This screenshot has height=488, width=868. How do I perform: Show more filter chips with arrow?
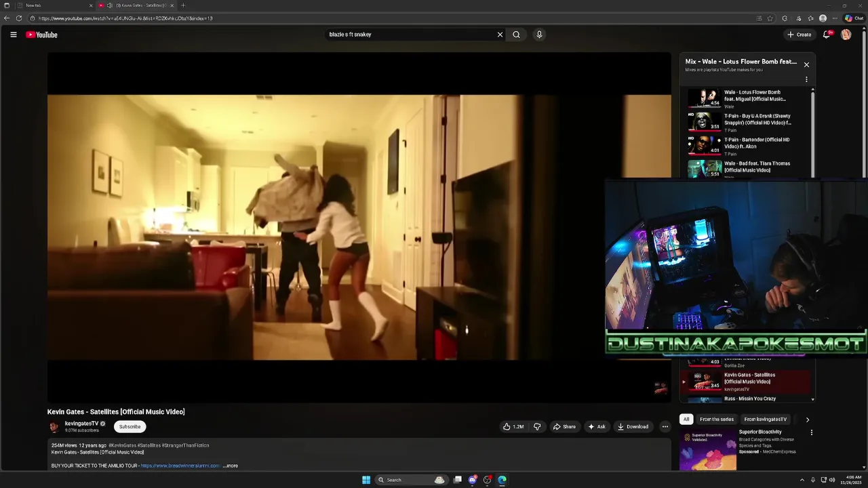click(x=807, y=420)
